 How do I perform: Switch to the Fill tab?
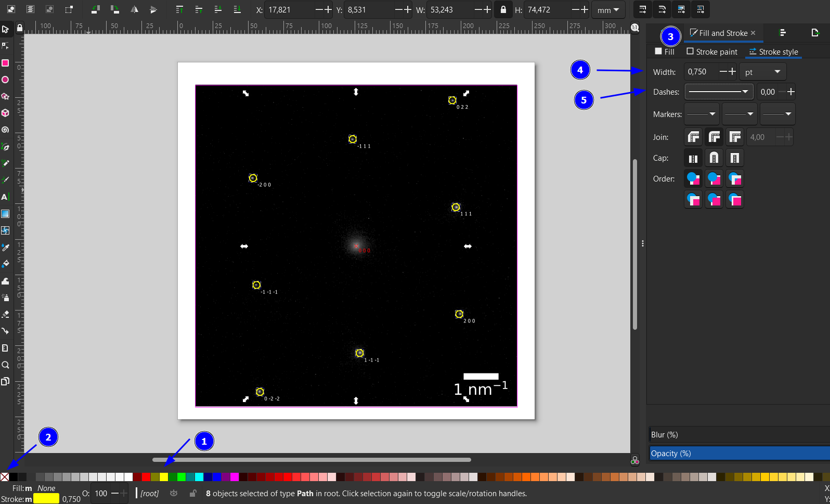[x=665, y=51]
